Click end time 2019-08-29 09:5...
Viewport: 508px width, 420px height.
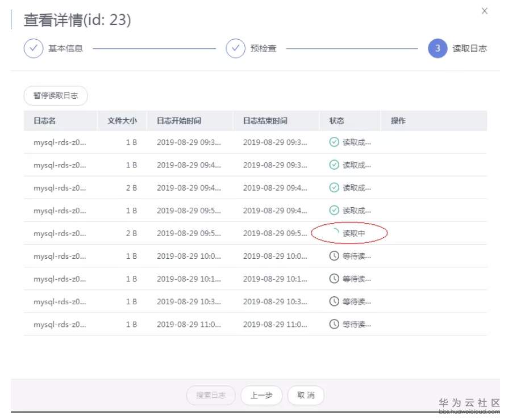coord(275,233)
